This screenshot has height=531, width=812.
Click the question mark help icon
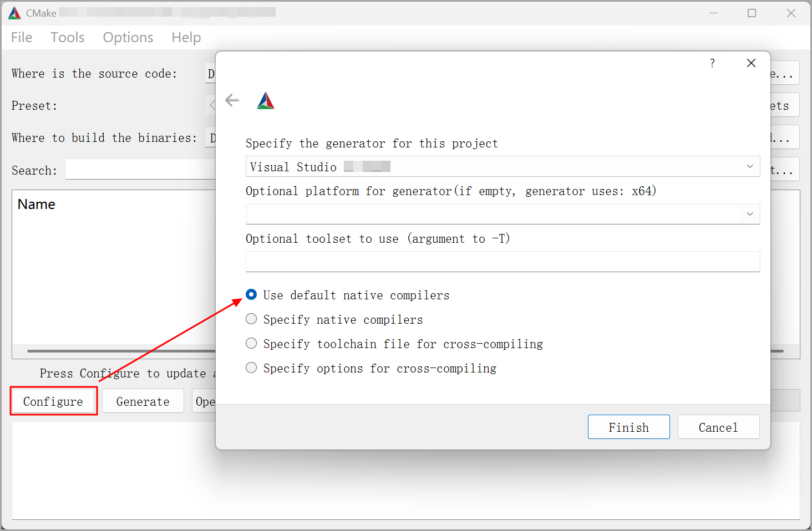[712, 63]
